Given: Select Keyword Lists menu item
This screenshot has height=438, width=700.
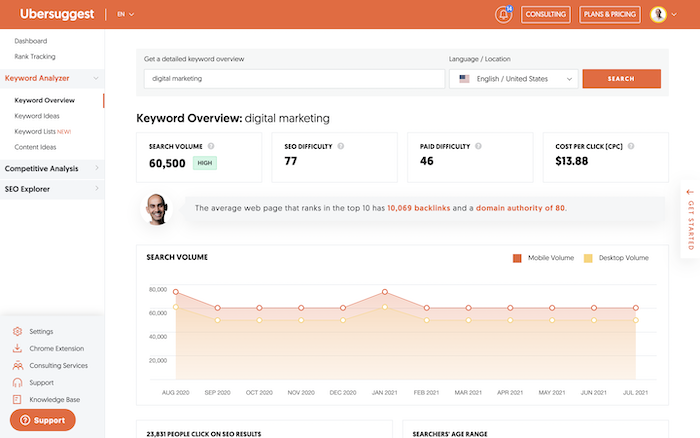Looking at the screenshot, I should [42, 132].
